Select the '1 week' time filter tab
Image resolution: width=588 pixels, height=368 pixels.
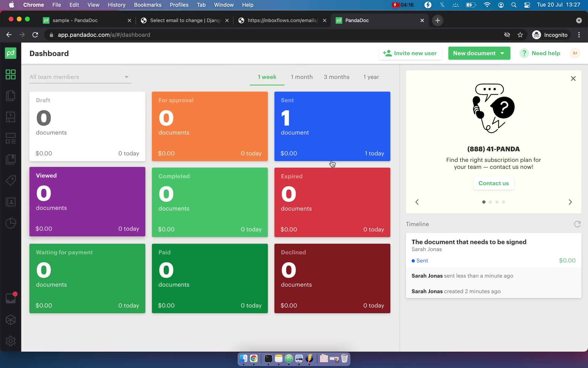pos(267,77)
